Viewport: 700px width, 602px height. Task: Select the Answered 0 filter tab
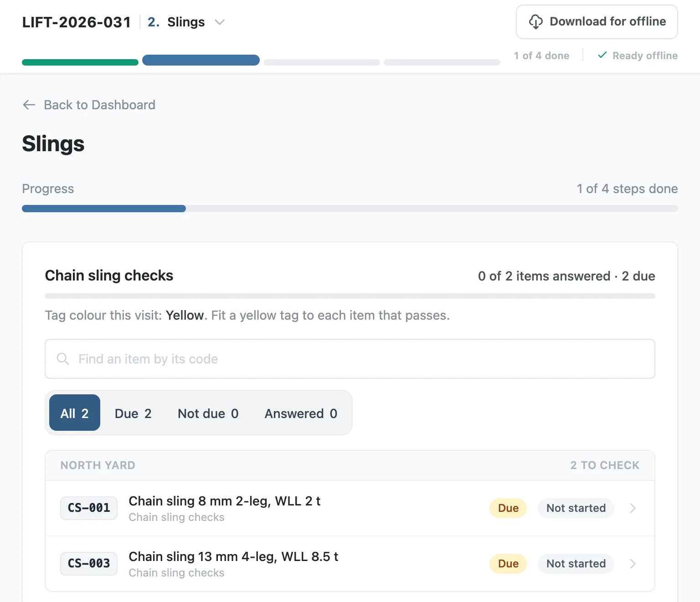click(x=301, y=413)
